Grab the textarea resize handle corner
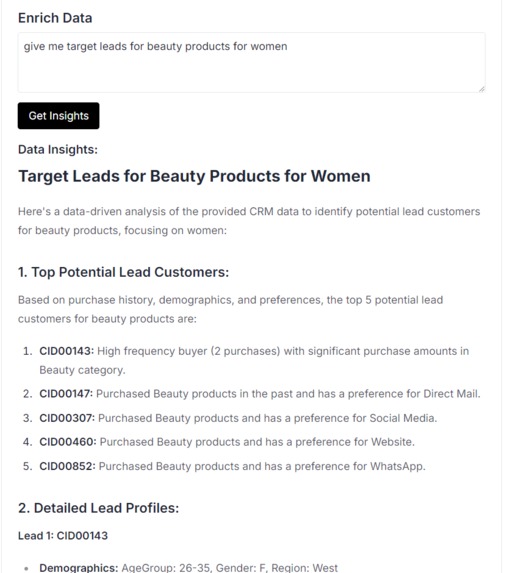 click(482, 89)
